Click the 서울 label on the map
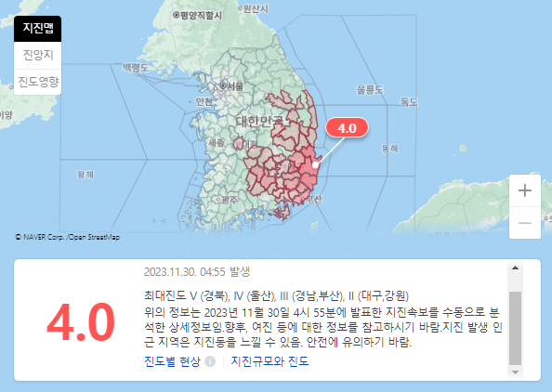 (235, 85)
